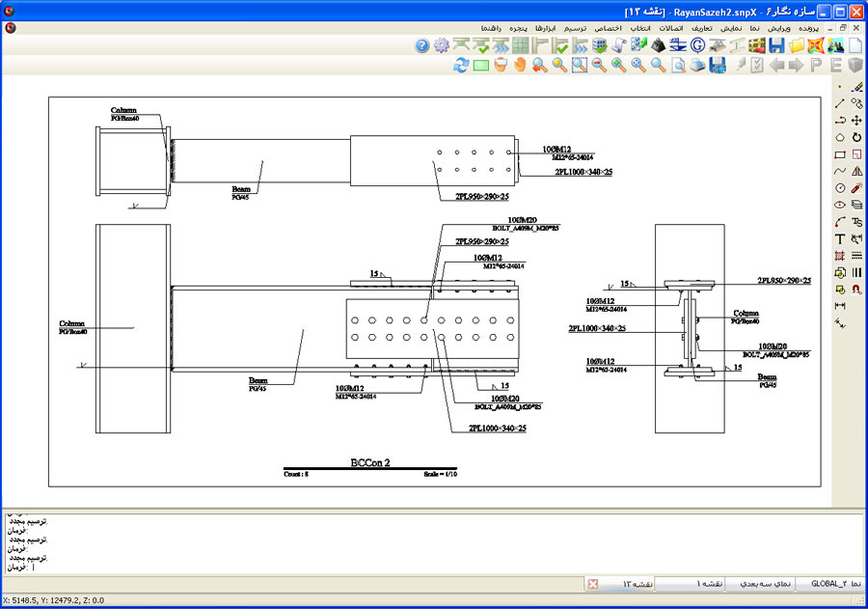Open a file with the folder icon
Image resolution: width=868 pixels, height=609 pixels.
pos(797,45)
